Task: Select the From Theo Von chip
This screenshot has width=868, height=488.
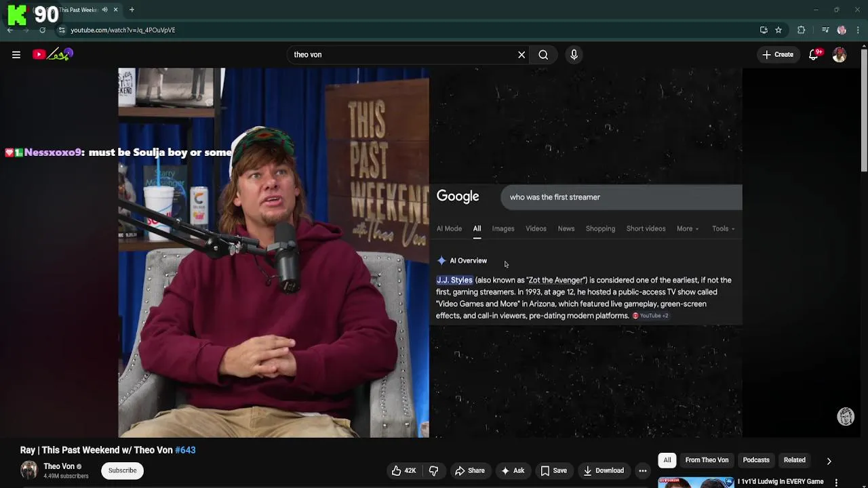Action: tap(707, 460)
